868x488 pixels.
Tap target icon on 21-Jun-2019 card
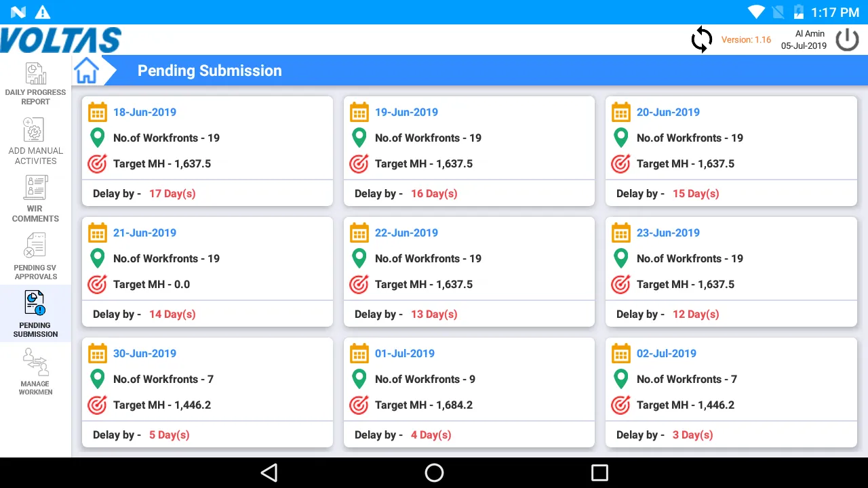pyautogui.click(x=98, y=285)
